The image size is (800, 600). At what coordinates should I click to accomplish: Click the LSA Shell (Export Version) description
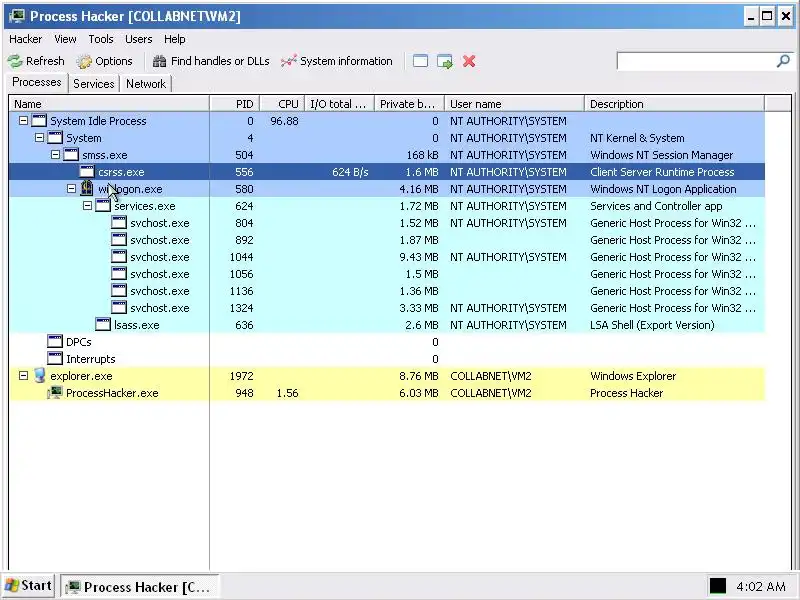[652, 325]
